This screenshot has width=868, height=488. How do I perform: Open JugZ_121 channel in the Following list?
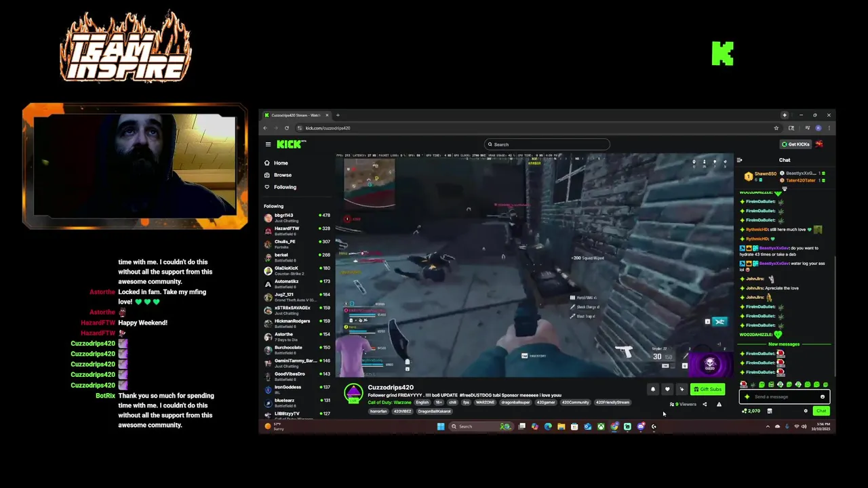coord(297,297)
